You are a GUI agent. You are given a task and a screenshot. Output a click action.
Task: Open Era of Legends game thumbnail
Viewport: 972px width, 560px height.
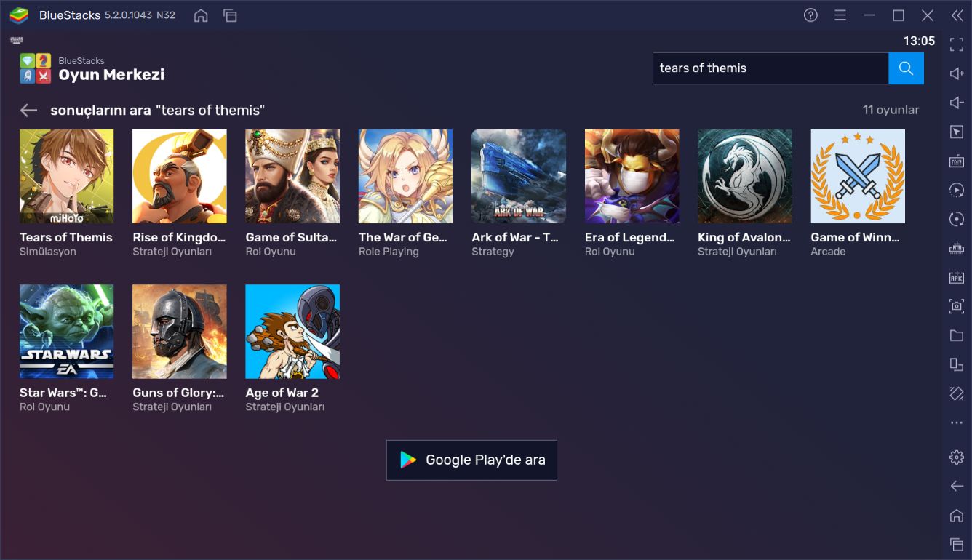[632, 176]
